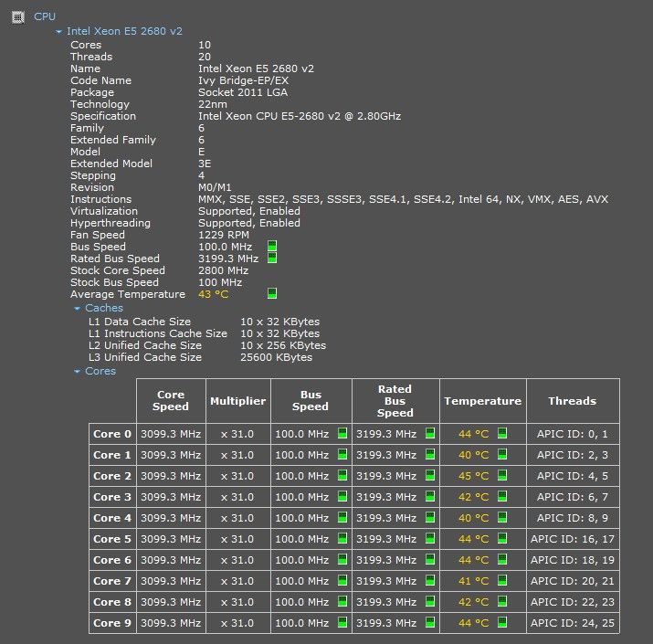Screen dimensions: 653x644
Task: Open Core 5 temperature graph icon
Action: [502, 538]
